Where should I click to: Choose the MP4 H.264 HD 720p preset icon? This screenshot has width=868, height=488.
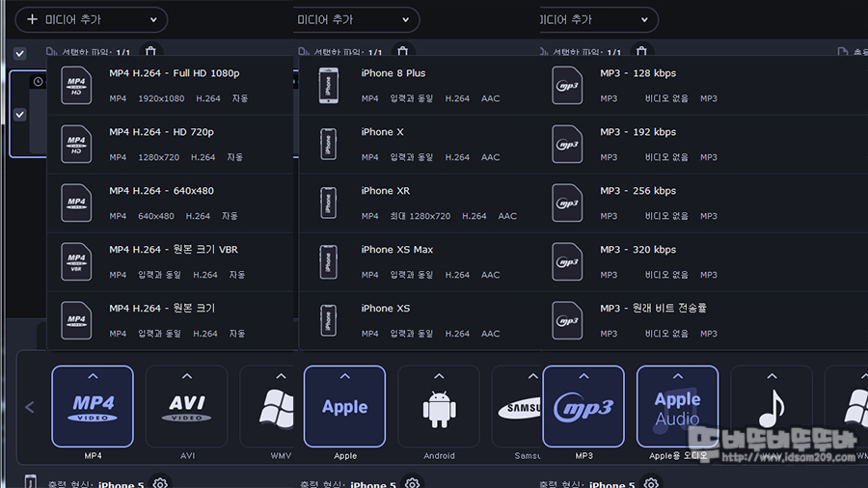pyautogui.click(x=76, y=144)
